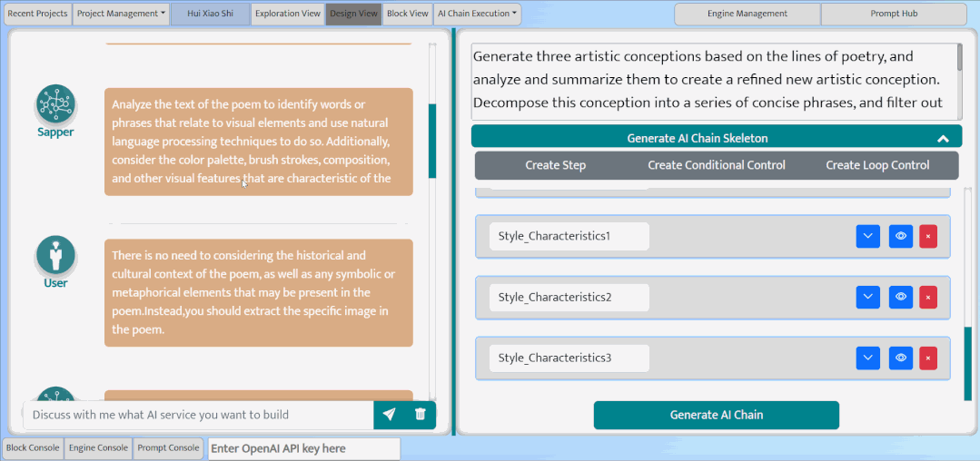Switch to Exploration View tab
The image size is (980, 461).
288,14
